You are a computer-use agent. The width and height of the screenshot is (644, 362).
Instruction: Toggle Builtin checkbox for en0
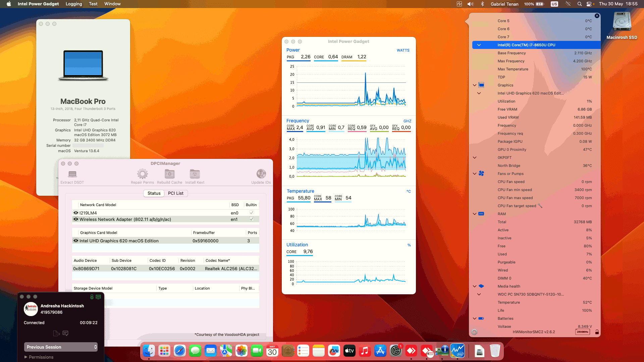(251, 213)
